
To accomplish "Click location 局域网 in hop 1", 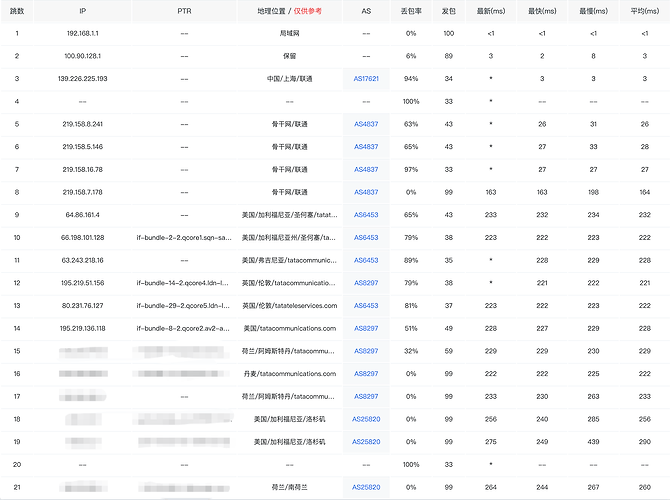I will click(289, 33).
